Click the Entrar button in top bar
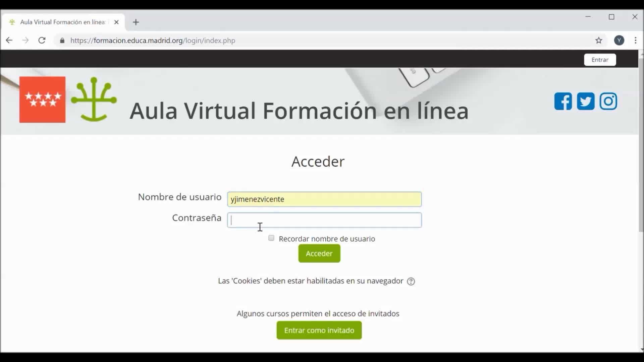Screen dimensions: 644x362 click(600, 60)
